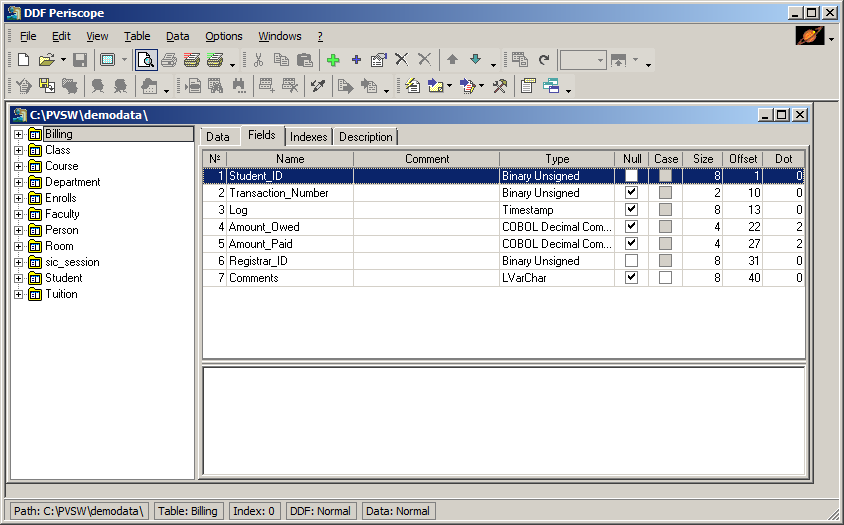Click the black X delete icon
The width and height of the screenshot is (844, 525).
pyautogui.click(x=402, y=59)
